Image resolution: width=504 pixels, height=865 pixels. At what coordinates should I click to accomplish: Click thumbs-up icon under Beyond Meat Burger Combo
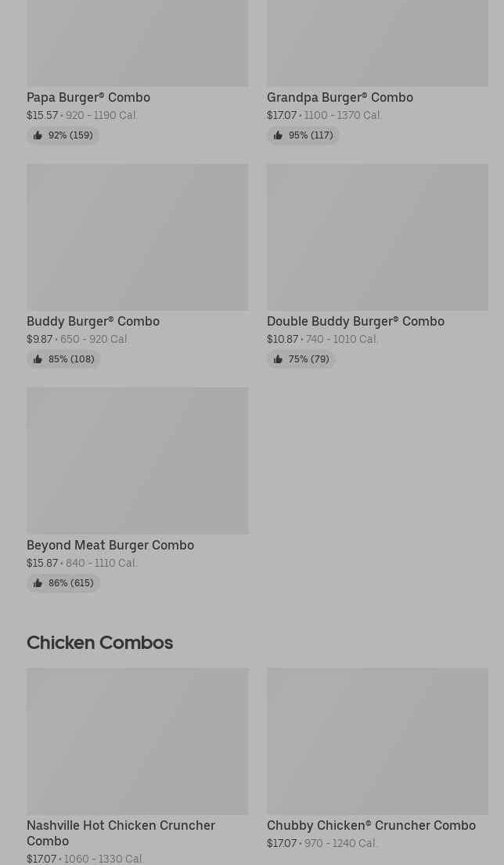pos(38,583)
